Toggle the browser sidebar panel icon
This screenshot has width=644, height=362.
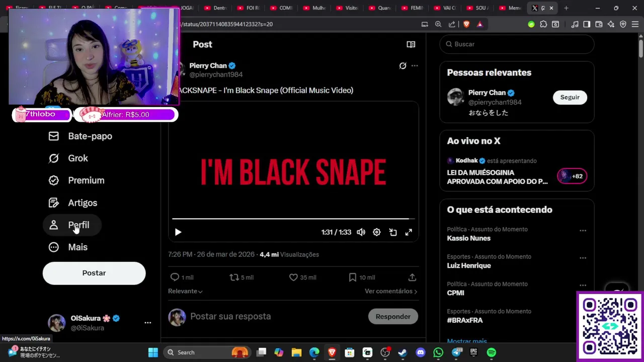(587, 24)
